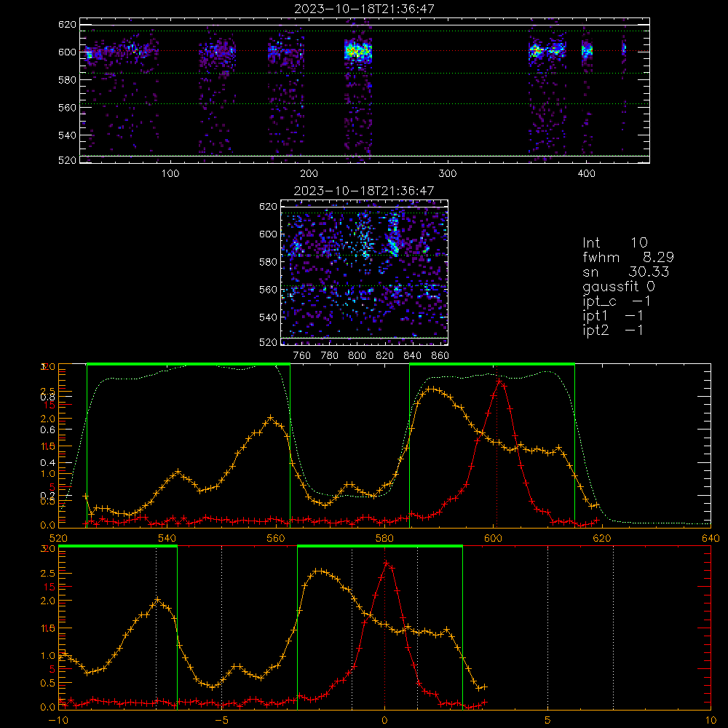Image resolution: width=728 pixels, height=728 pixels.
Task: Click the 10 x-axis label of bottom plot
Action: point(711,721)
